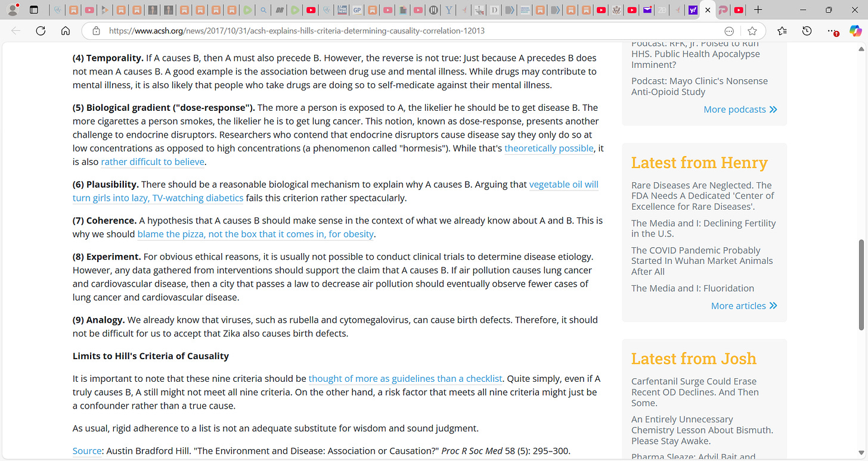This screenshot has width=868, height=461.
Task: Switch to the GP tab
Action: pyautogui.click(x=357, y=10)
